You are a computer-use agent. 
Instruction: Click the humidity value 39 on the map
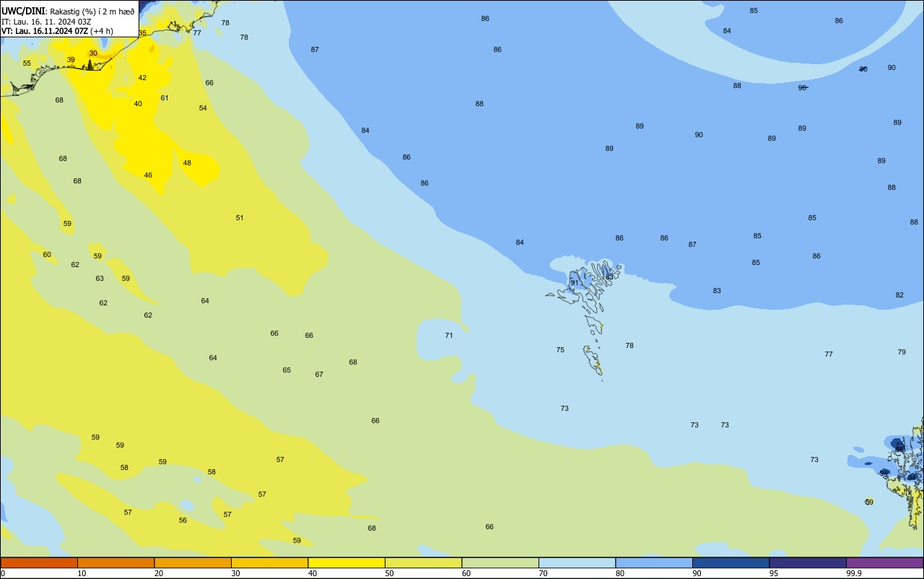click(x=71, y=60)
